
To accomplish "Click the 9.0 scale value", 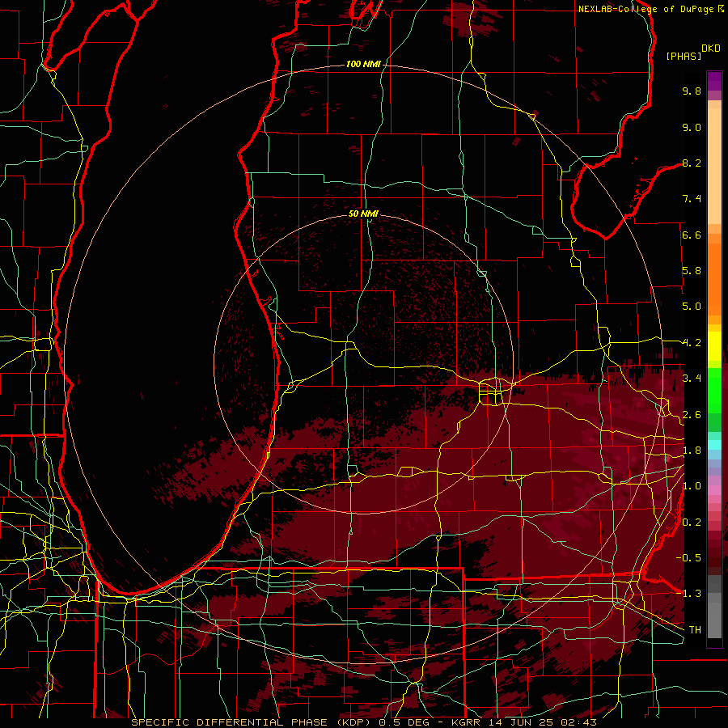I will 692,127.
